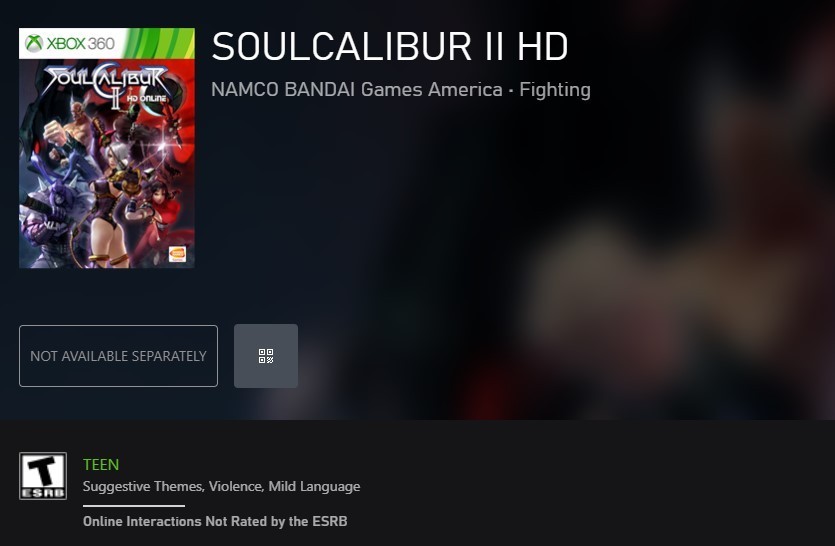This screenshot has height=546, width=835.
Task: Click the green stripes on Xbox 360 banner
Action: pos(160,43)
